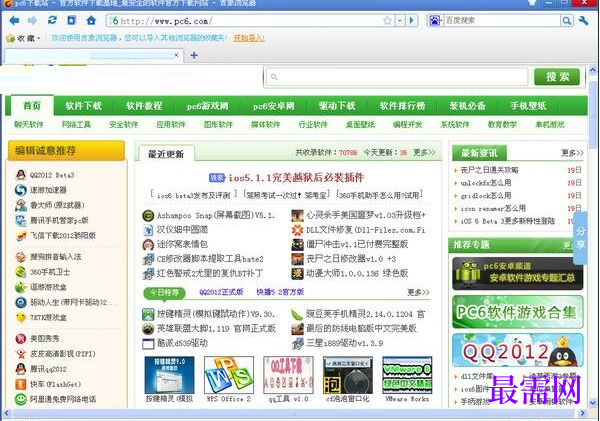600x421 pixels.
Task: Click 更多 next to 今天更新
Action: (x=424, y=152)
